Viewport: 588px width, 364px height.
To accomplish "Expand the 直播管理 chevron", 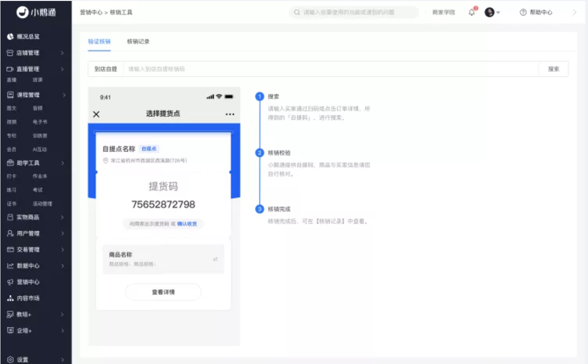I will pos(62,69).
